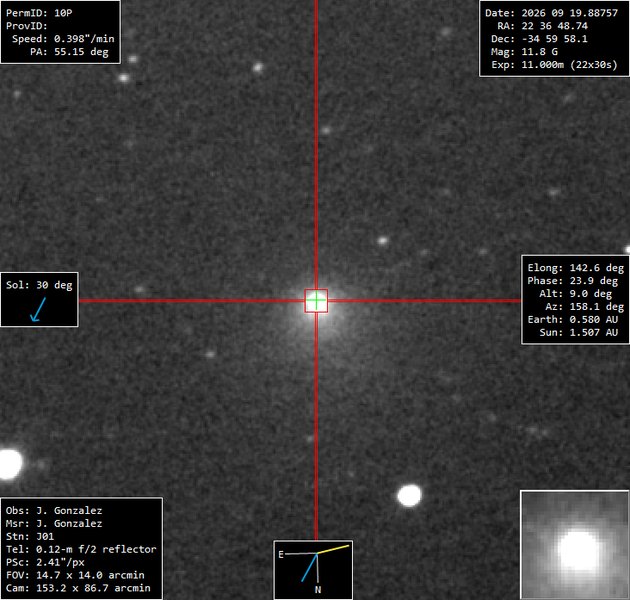Select the Mag: 11.8 G value
630x600 pixels.
524,51
